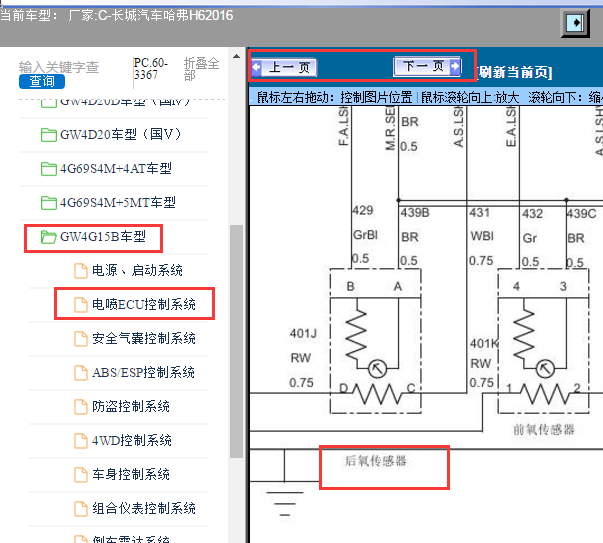Click the blue 查询 search button
Screen dimensions: 603x543
[42, 81]
